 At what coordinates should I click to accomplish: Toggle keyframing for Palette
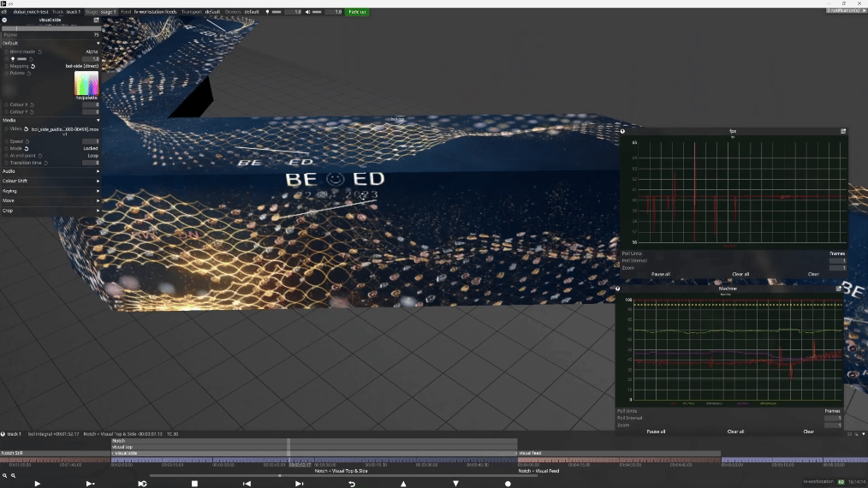(7, 73)
